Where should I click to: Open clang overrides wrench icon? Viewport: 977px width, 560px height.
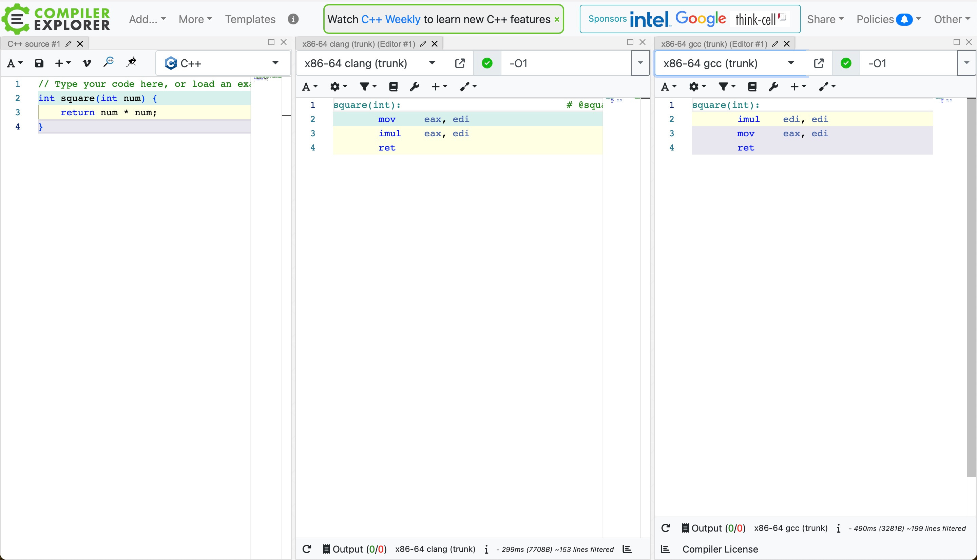pos(414,86)
